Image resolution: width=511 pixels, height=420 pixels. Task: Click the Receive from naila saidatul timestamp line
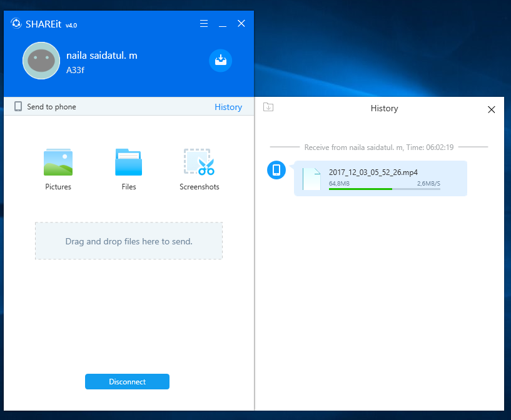[x=379, y=147]
